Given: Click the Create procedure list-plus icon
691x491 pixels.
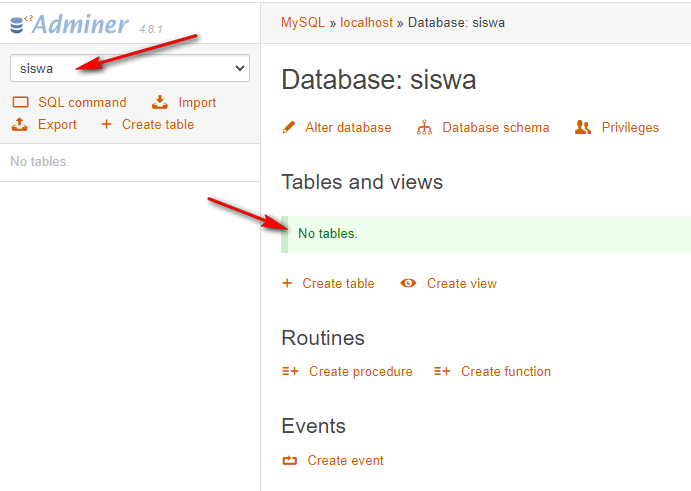Looking at the screenshot, I should coord(290,371).
